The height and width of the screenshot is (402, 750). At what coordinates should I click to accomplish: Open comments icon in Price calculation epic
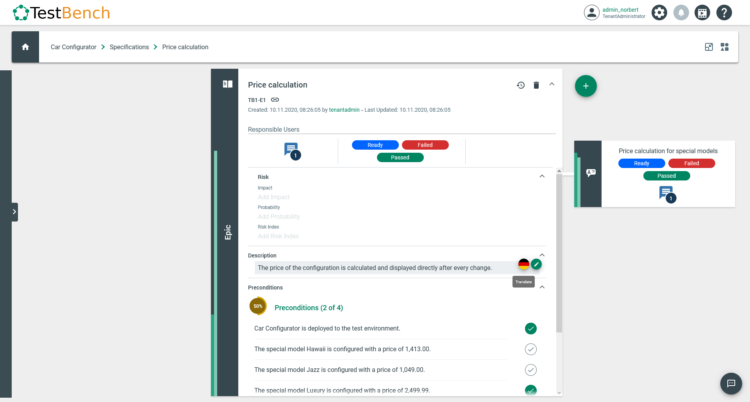pyautogui.click(x=292, y=151)
